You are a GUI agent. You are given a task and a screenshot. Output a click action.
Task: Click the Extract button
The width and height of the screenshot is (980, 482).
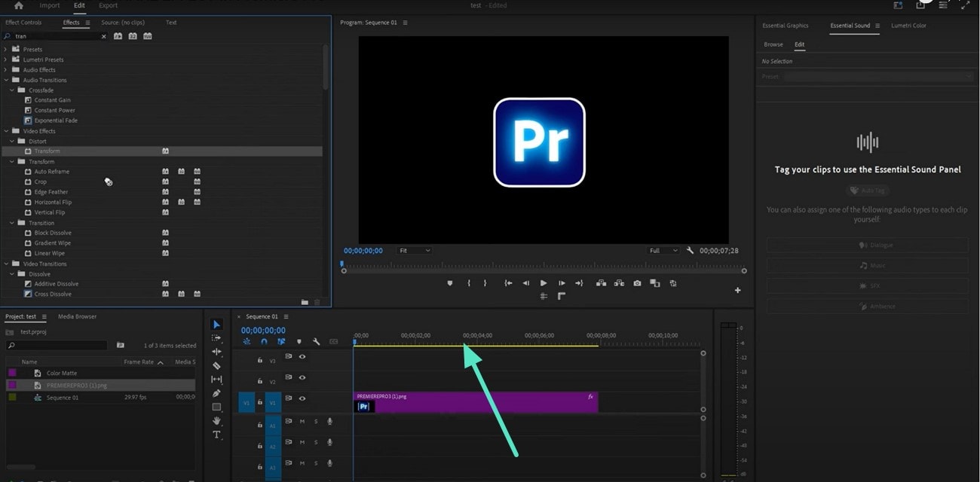(x=619, y=283)
